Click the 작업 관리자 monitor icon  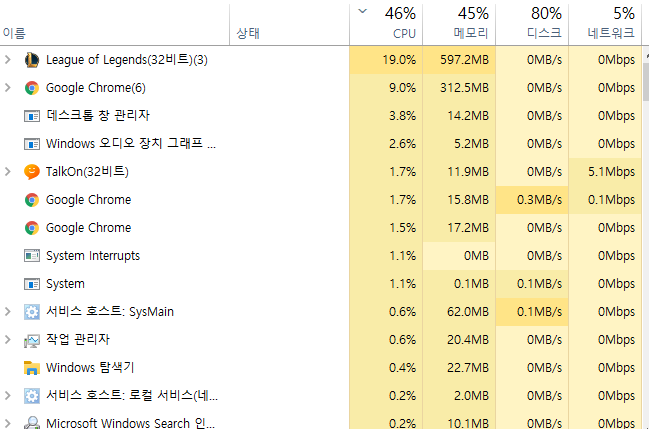pos(32,340)
